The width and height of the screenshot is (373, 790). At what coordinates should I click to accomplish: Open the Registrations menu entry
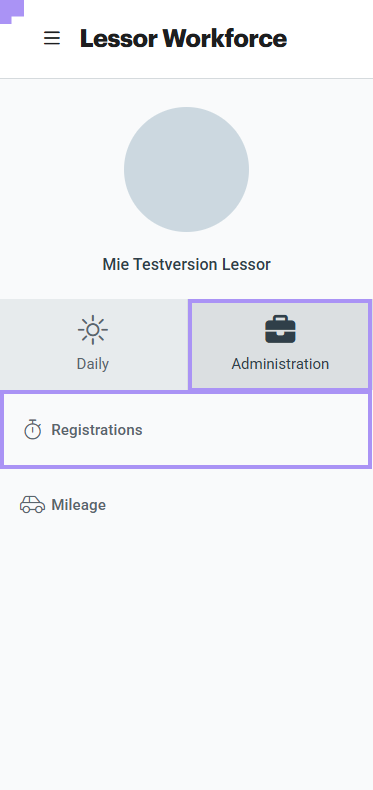tap(186, 430)
